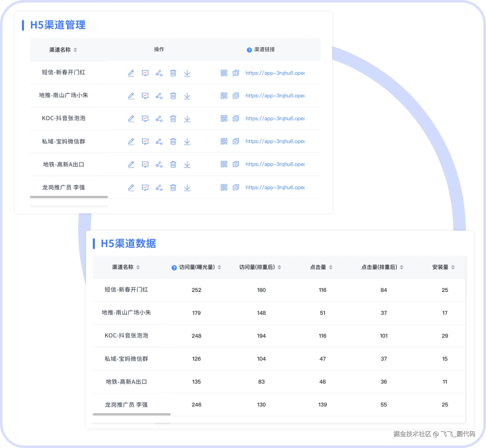Click horizontal scrollbar under management table
The image size is (486, 448).
tap(69, 197)
